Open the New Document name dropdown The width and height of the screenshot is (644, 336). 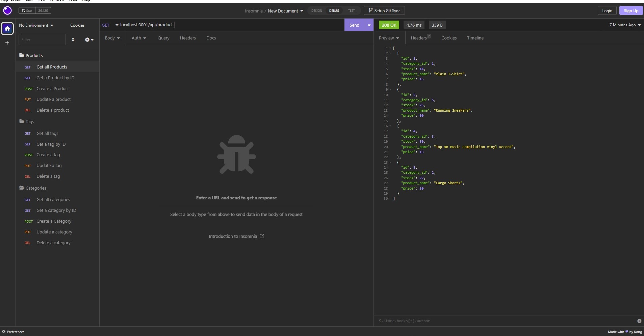pyautogui.click(x=285, y=11)
